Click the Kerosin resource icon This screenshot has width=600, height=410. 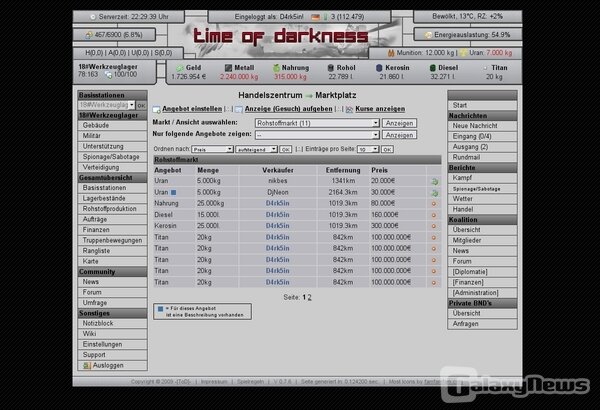(x=379, y=68)
